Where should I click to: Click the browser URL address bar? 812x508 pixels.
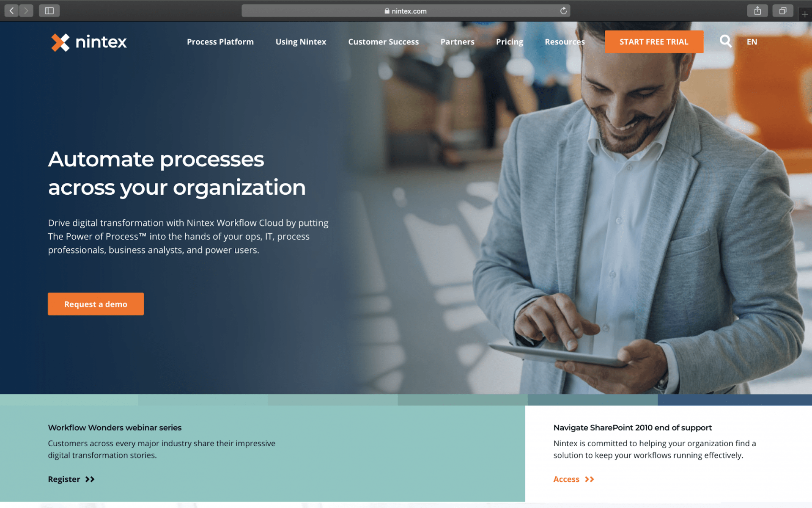(406, 11)
